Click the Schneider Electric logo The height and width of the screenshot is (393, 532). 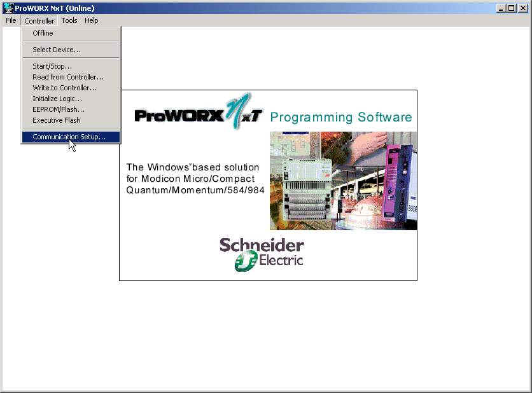click(x=262, y=254)
